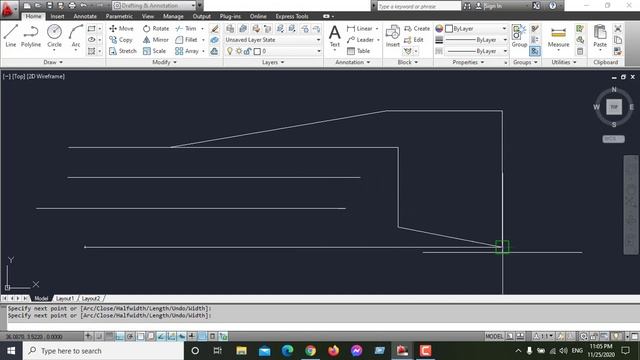The image size is (640, 360).
Task: Switch to the Parametric ribbon tab
Action: (x=119, y=16)
